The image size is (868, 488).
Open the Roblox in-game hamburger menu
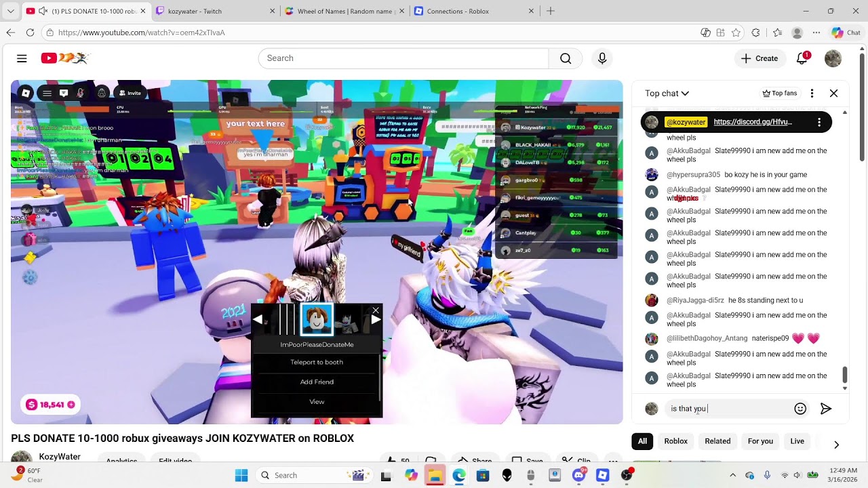click(46, 93)
